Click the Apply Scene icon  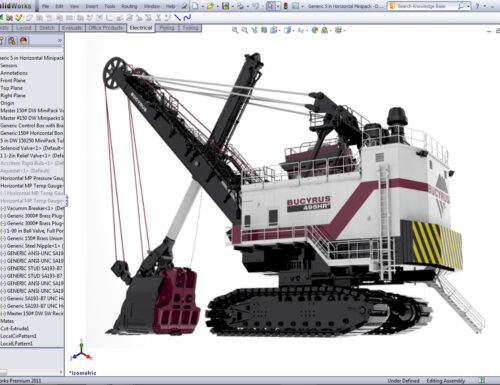click(324, 30)
